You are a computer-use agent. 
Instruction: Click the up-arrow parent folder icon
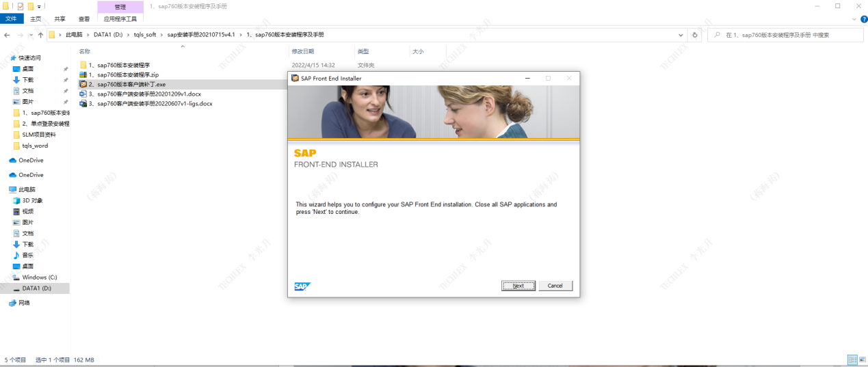tap(41, 35)
